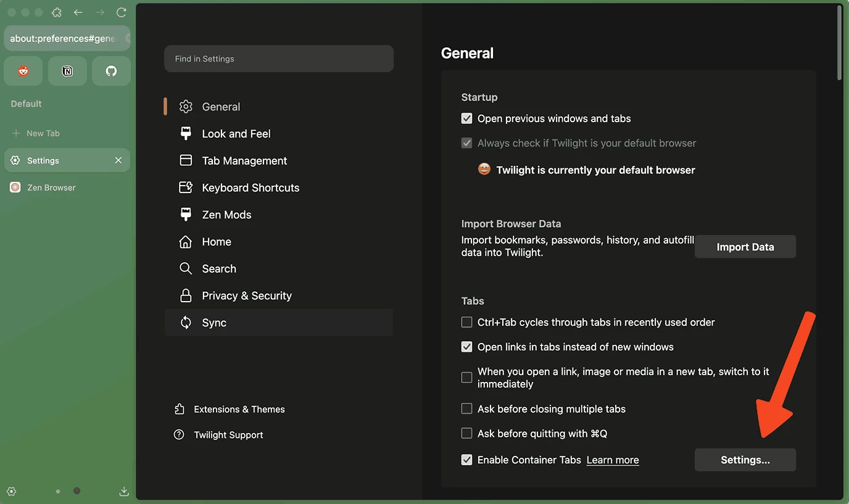Viewport: 849px width, 504px height.
Task: Open the Sync settings category
Action: tap(279, 323)
